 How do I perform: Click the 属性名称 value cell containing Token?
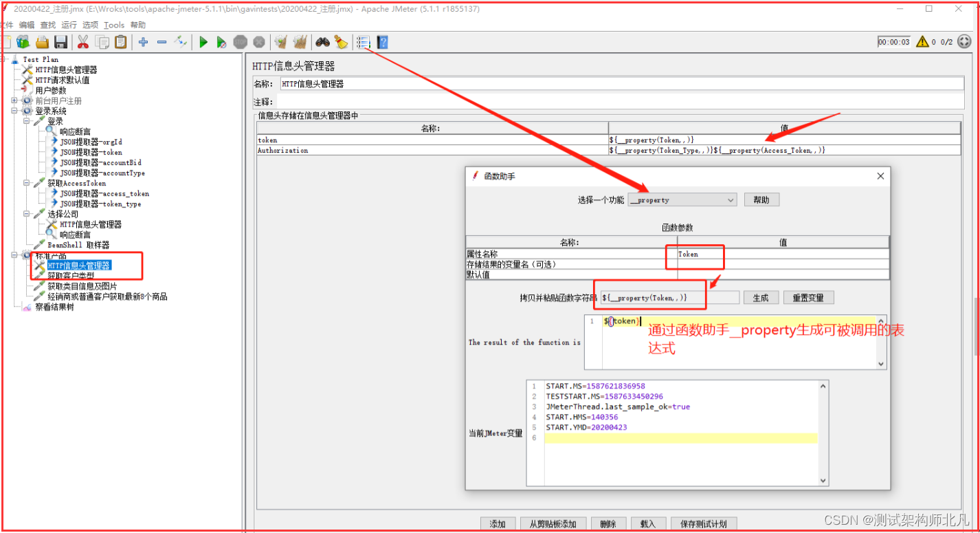click(783, 254)
